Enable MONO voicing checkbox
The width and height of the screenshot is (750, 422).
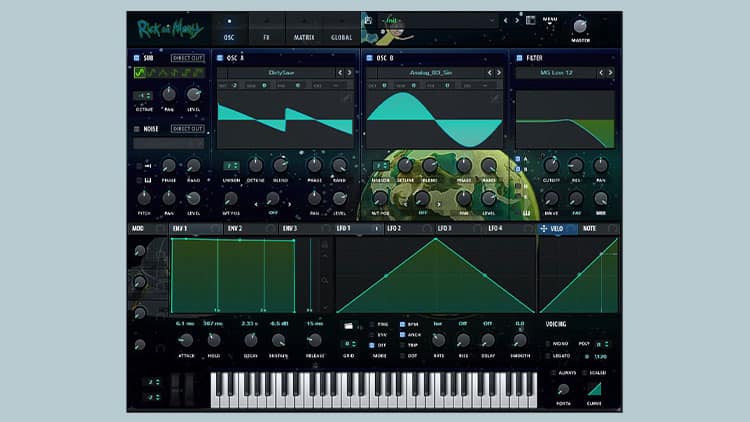pos(548,344)
